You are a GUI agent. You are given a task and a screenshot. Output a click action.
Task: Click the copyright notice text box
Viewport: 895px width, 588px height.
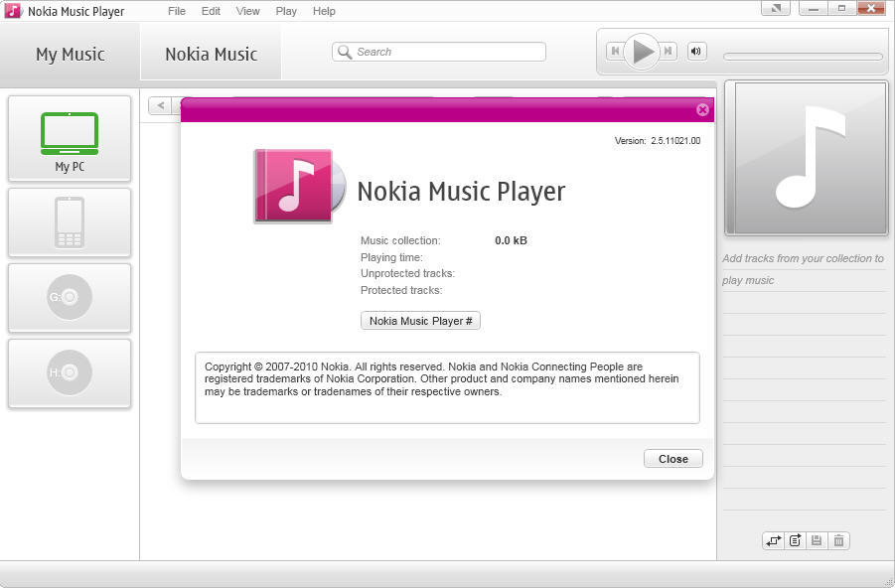point(447,387)
